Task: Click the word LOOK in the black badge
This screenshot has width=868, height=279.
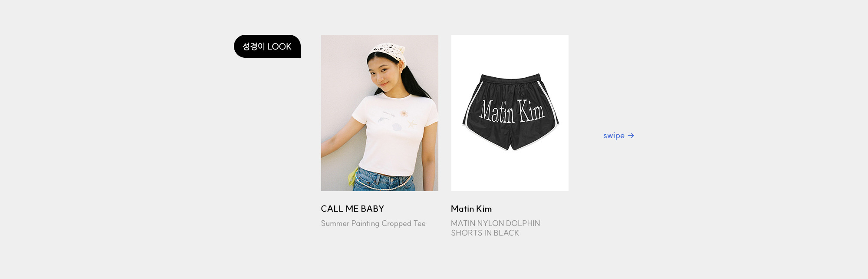Action: tap(279, 46)
